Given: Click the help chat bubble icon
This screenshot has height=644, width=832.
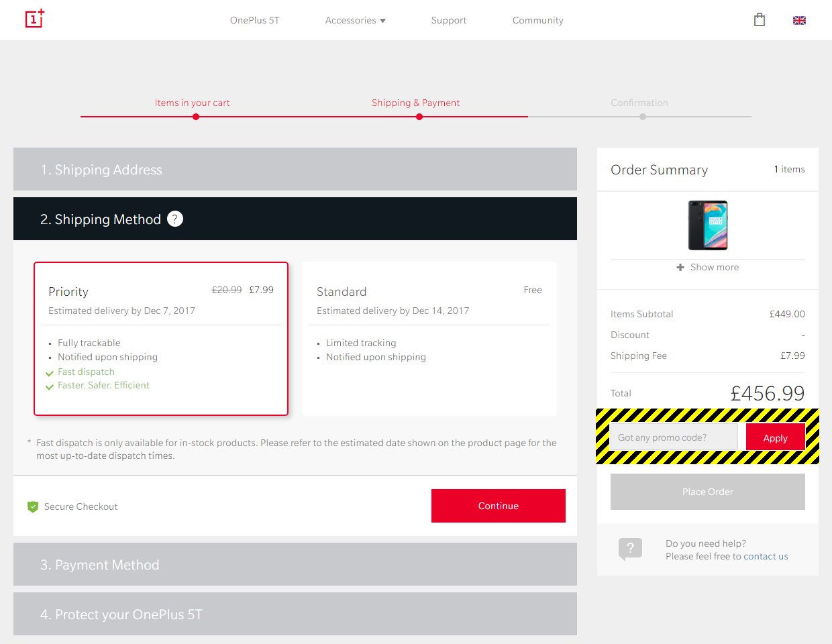Looking at the screenshot, I should (x=630, y=549).
